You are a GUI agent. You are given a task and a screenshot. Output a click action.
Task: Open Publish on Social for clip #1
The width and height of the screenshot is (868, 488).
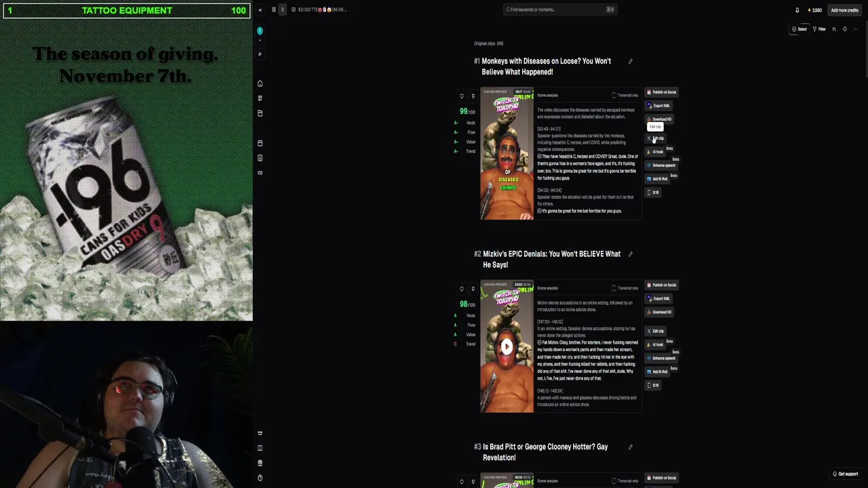click(661, 92)
